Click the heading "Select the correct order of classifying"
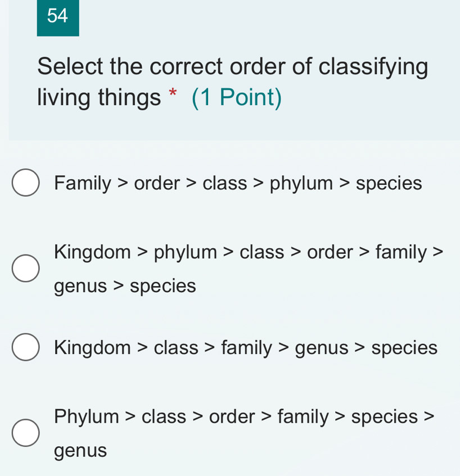Viewport: 460px width, 476px height. pyautogui.click(x=233, y=67)
